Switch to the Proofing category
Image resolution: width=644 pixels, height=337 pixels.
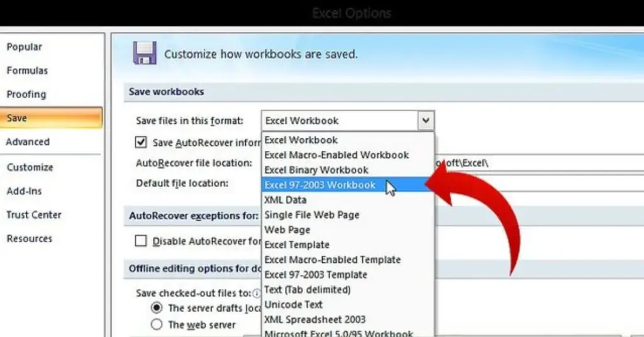click(26, 94)
